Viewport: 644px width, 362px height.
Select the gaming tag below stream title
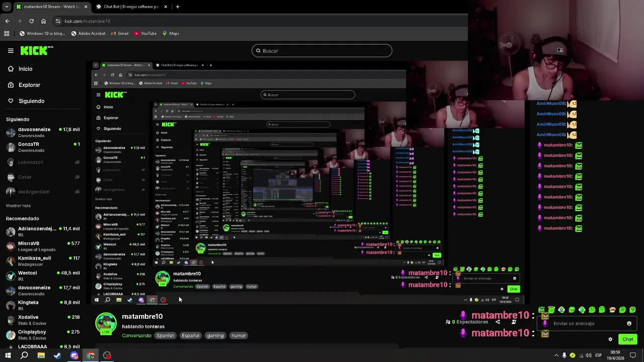coord(215,335)
